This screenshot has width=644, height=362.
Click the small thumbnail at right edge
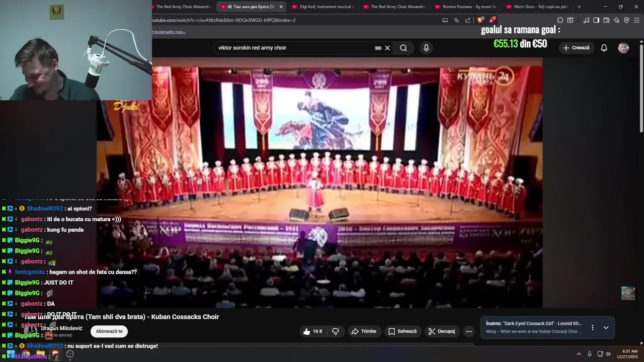coord(628,293)
